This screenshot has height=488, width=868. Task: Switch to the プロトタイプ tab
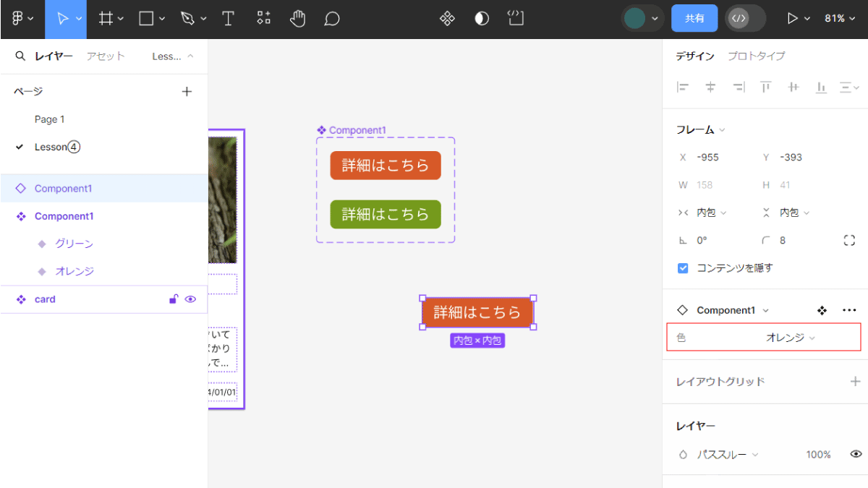(x=756, y=56)
